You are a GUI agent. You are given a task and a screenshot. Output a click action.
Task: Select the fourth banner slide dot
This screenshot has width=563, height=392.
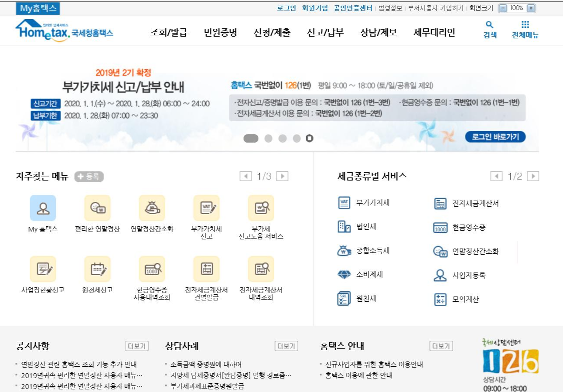point(297,138)
